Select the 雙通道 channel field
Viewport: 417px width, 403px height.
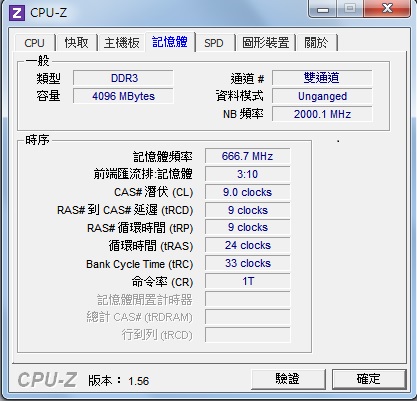tap(322, 78)
